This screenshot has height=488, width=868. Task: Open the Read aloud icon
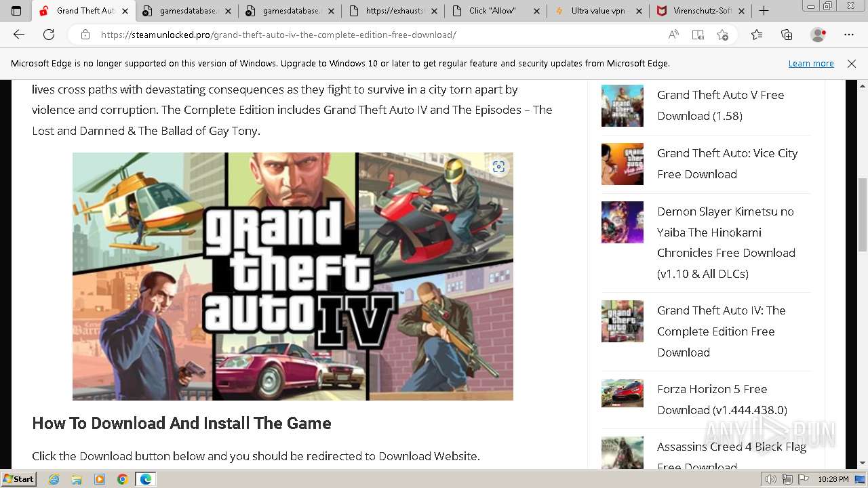pyautogui.click(x=673, y=35)
